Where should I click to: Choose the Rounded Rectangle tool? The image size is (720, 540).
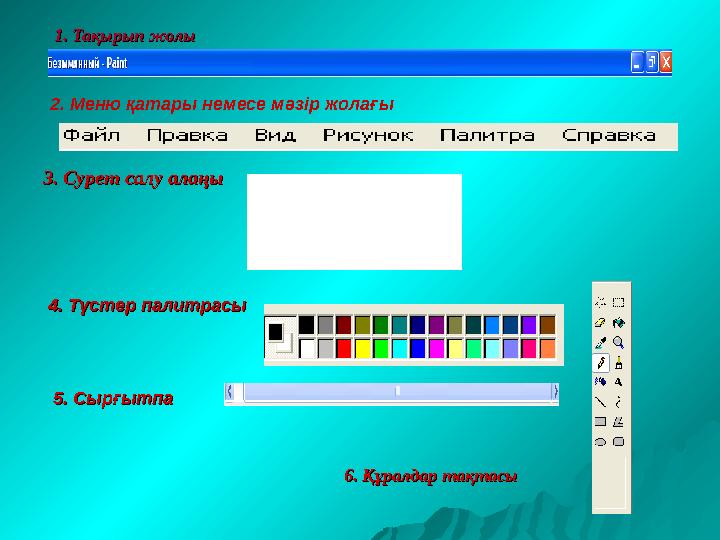pyautogui.click(x=619, y=442)
